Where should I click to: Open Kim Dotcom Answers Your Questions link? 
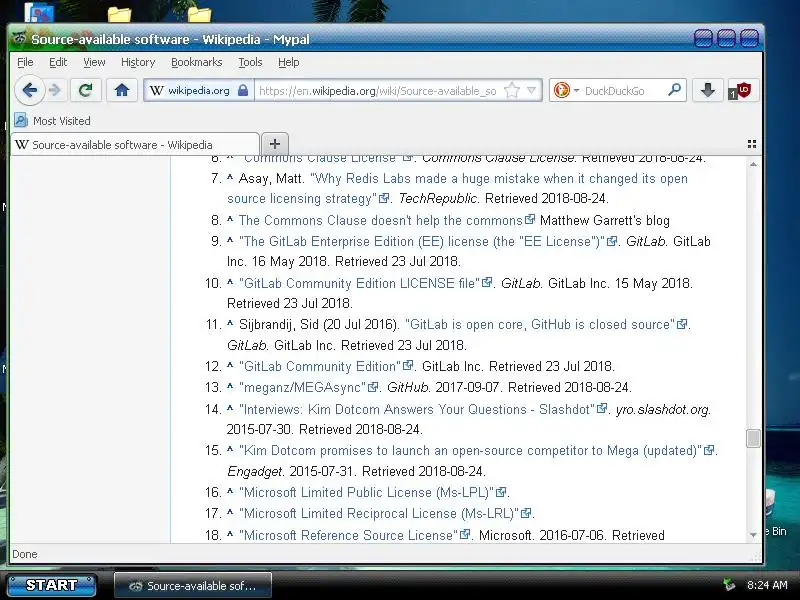click(417, 409)
